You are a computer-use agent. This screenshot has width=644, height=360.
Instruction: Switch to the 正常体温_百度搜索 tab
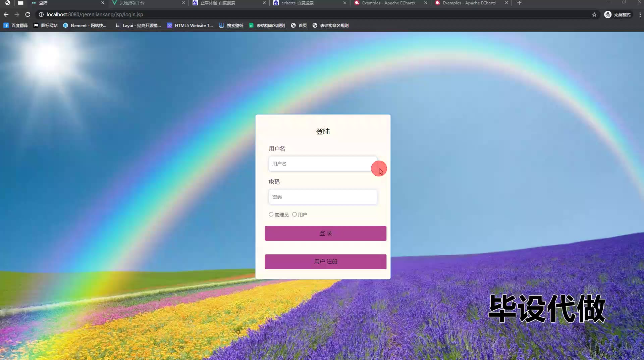click(x=228, y=3)
